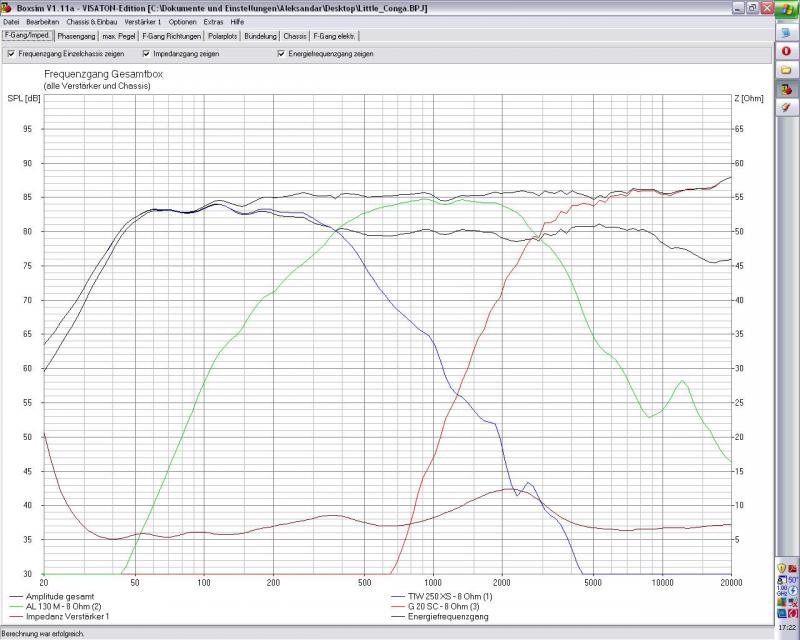Viewport: 800px width, 640px height.
Task: Click the show desktop taskbar icon
Action: pyautogui.click(x=787, y=32)
